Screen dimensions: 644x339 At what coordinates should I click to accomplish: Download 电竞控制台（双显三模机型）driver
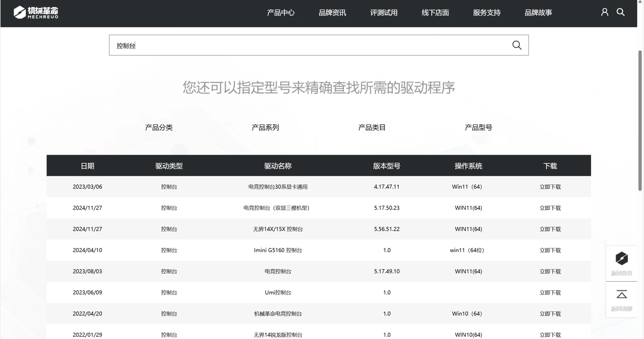click(x=550, y=208)
